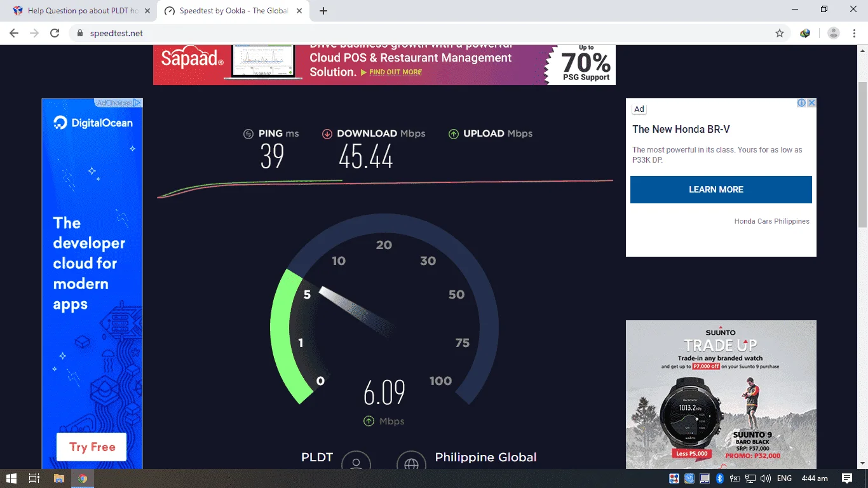Click the DigitalOcean logo in the side ad

[93, 123]
